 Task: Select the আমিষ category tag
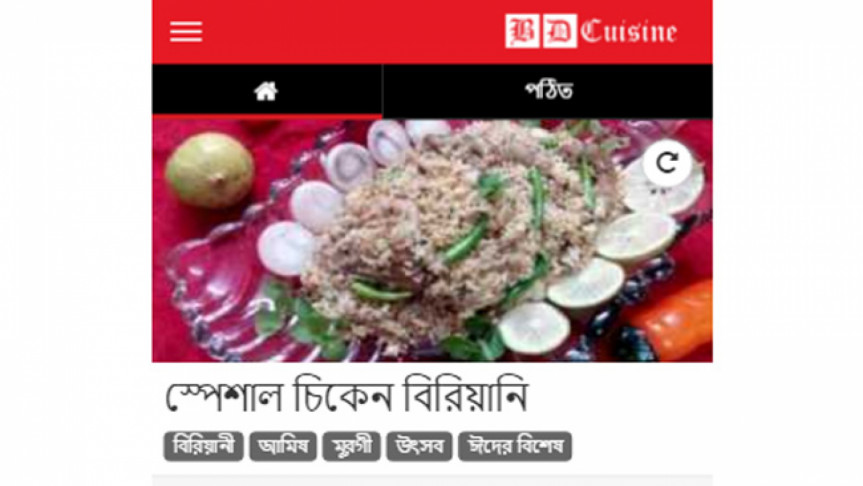283,446
